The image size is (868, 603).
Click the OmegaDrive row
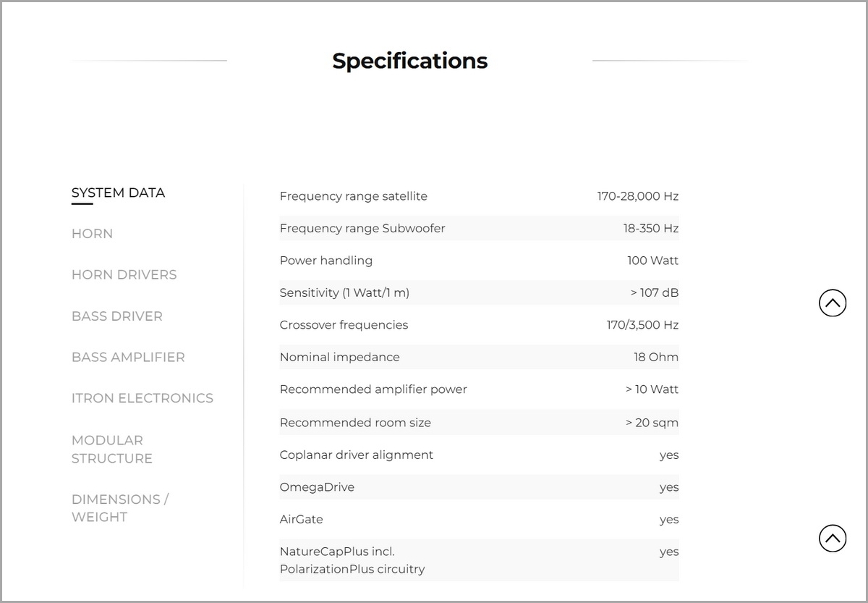(x=479, y=487)
